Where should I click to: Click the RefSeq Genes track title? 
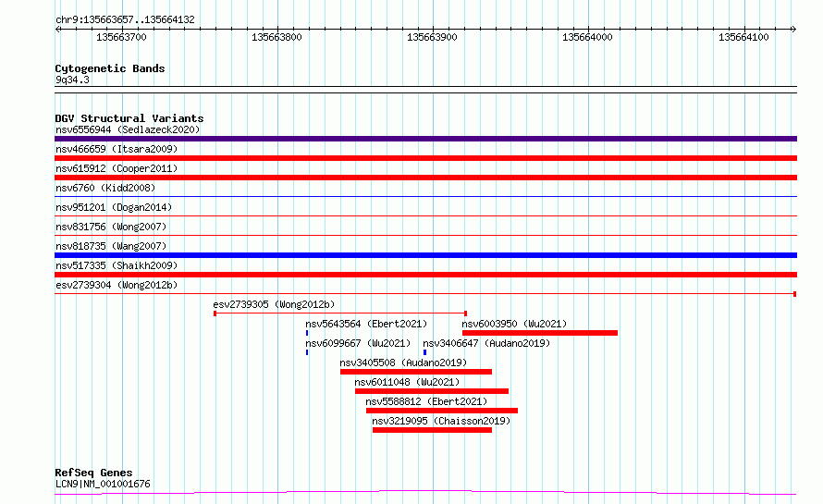click(93, 473)
